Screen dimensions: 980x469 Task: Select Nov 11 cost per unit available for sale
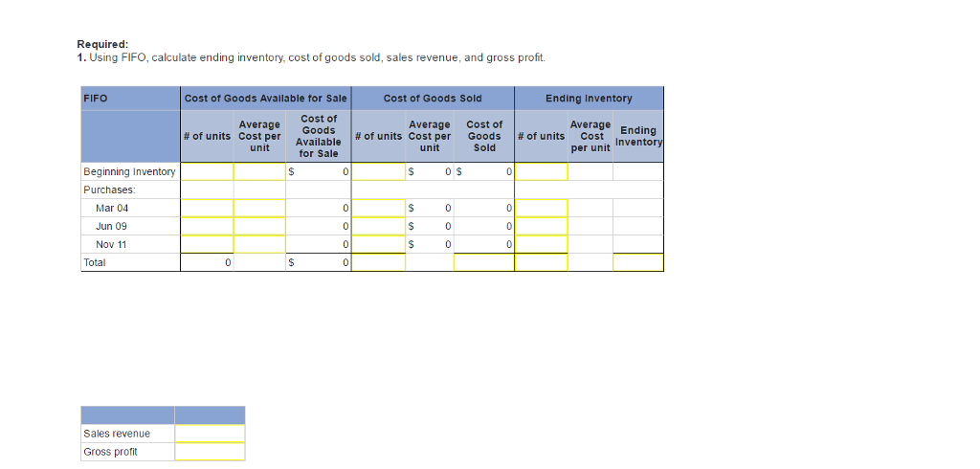pyautogui.click(x=259, y=244)
